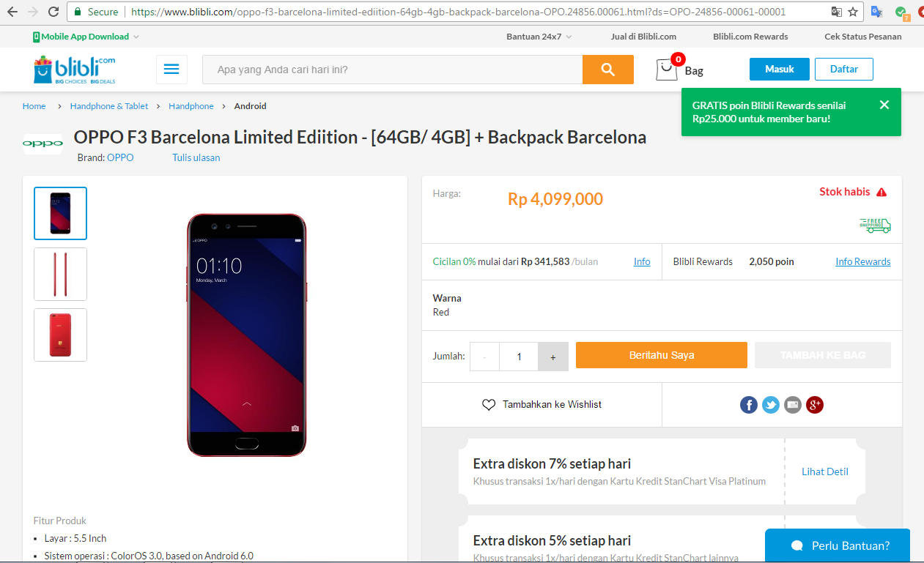Screen dimensions: 924x563
Task: Click the Beritahu Saya button
Action: coord(661,354)
